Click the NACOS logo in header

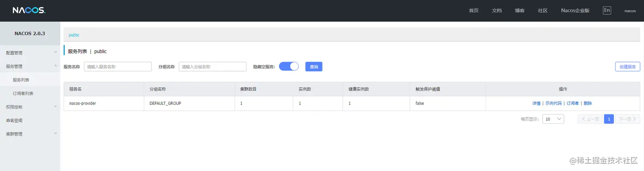pos(29,11)
